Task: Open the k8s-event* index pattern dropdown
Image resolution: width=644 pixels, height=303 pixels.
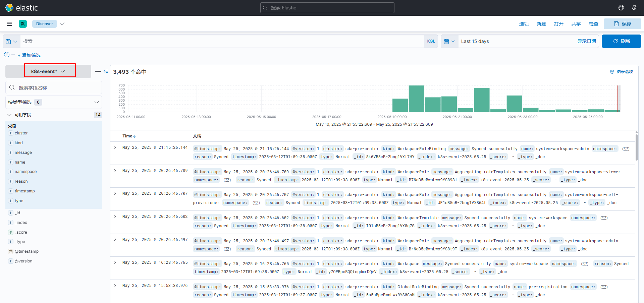Action: pyautogui.click(x=48, y=71)
